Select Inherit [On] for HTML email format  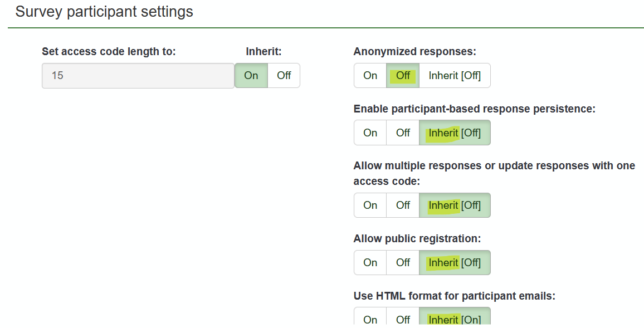click(x=455, y=319)
